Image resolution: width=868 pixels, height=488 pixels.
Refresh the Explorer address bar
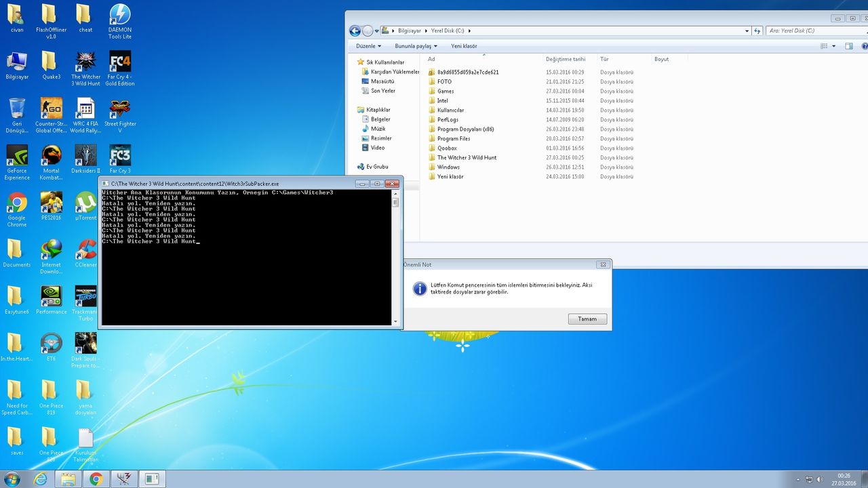(x=756, y=30)
